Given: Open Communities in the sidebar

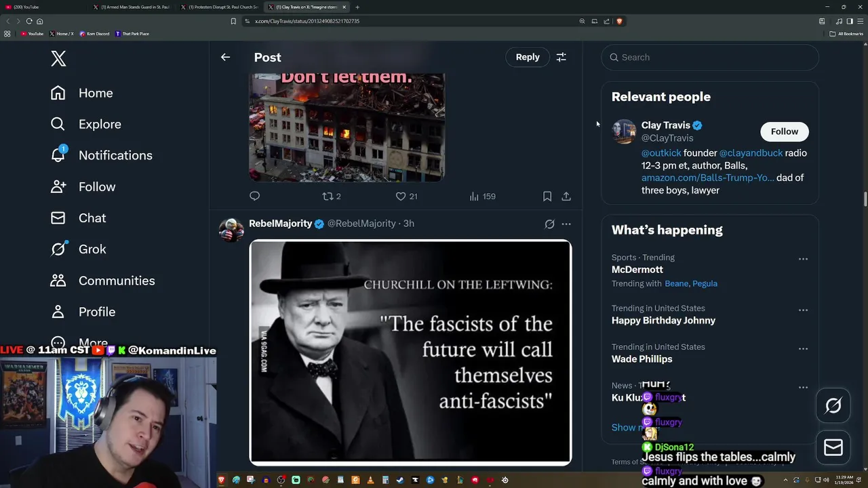Looking at the screenshot, I should [x=102, y=281].
